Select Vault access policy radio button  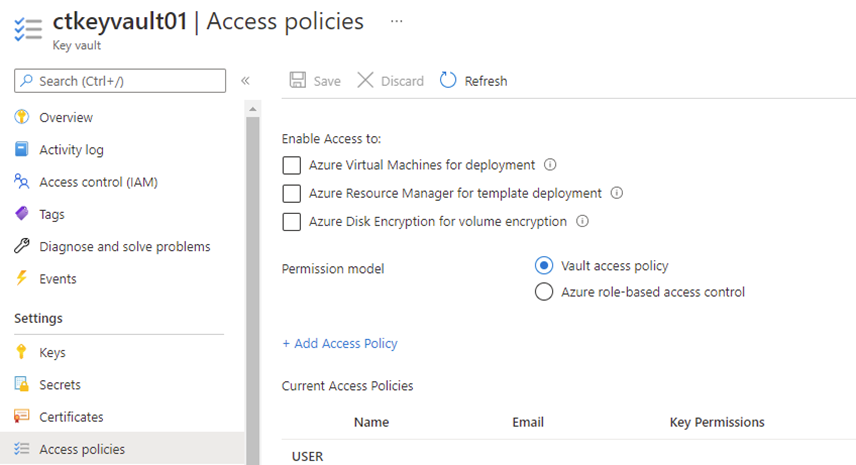[544, 266]
